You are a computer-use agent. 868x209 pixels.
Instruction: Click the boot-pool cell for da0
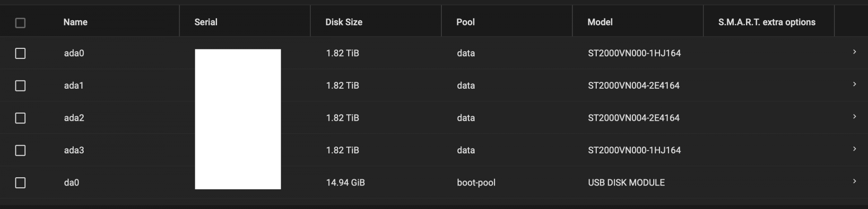pyautogui.click(x=476, y=183)
